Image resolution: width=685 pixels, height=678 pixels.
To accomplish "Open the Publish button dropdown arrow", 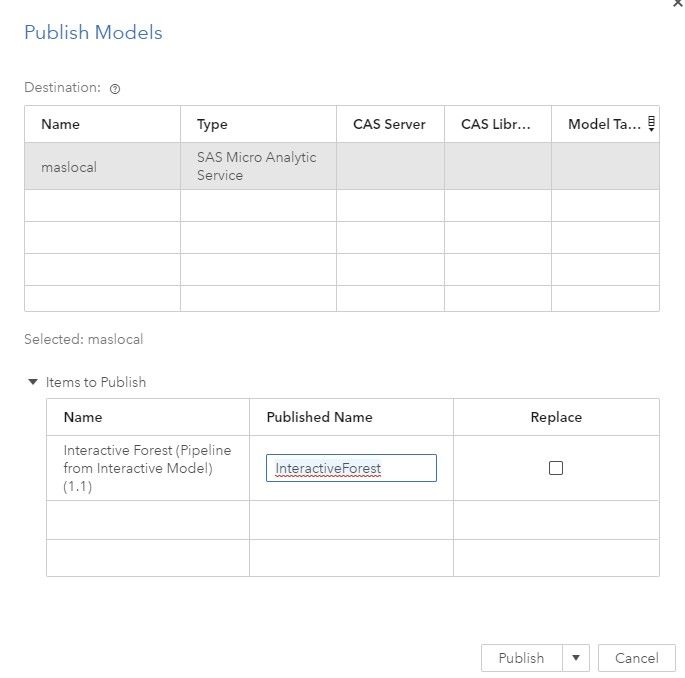I will (x=575, y=658).
